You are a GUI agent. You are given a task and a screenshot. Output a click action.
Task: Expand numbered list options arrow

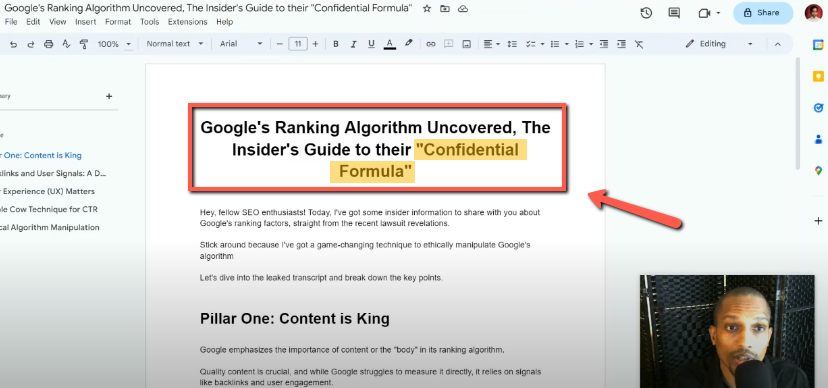(591, 44)
